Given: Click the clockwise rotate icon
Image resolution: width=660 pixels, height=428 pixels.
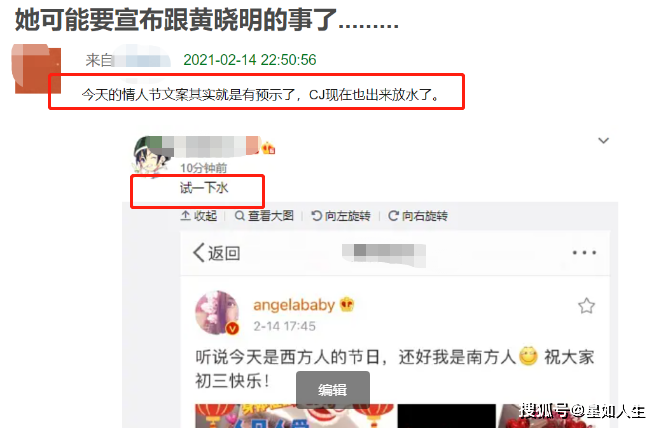Looking at the screenshot, I should click(393, 216).
